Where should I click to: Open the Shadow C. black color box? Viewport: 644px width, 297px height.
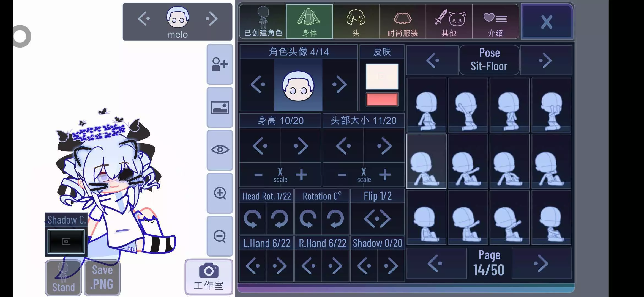(66, 241)
